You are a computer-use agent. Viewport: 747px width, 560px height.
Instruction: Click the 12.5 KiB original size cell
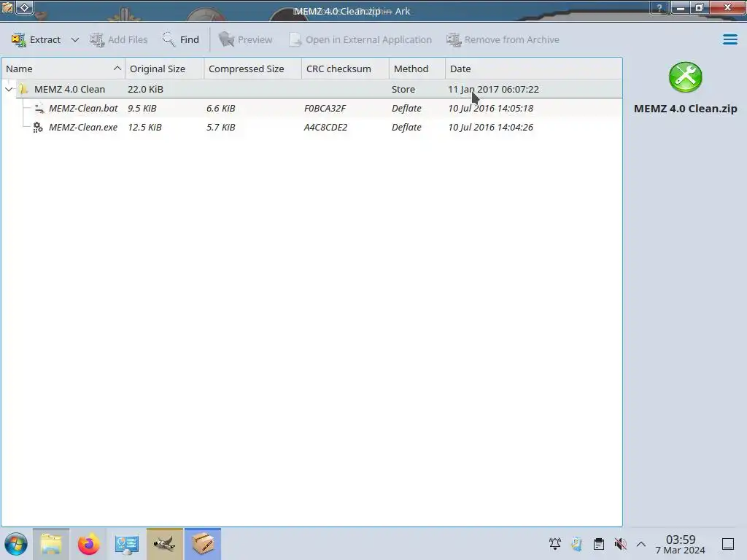click(144, 127)
